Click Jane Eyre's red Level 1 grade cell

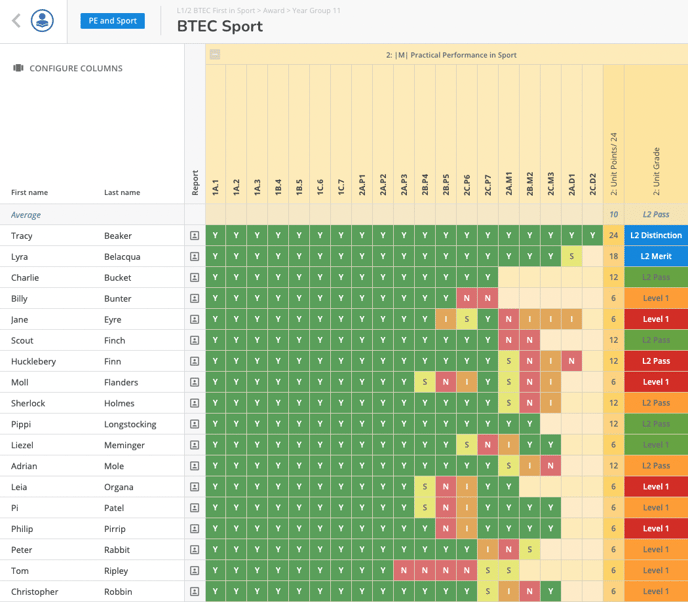click(x=655, y=320)
